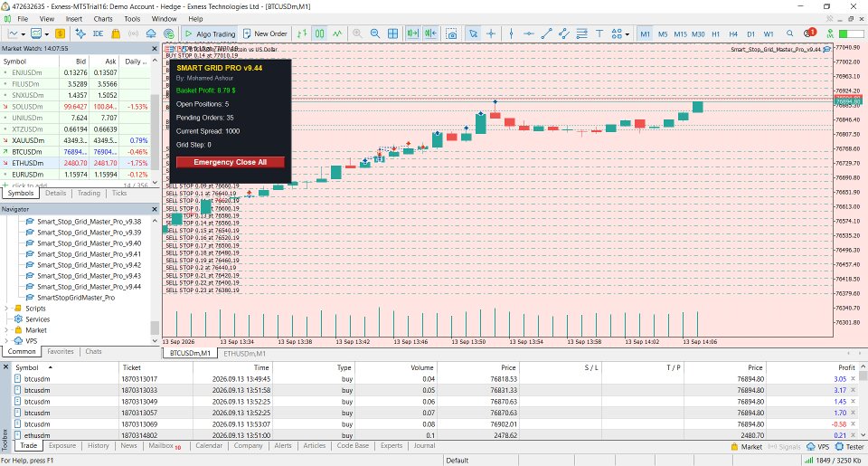Image resolution: width=868 pixels, height=466 pixels.
Task: Click the freelance/payments coin icon in toolbar
Action: [x=169, y=33]
